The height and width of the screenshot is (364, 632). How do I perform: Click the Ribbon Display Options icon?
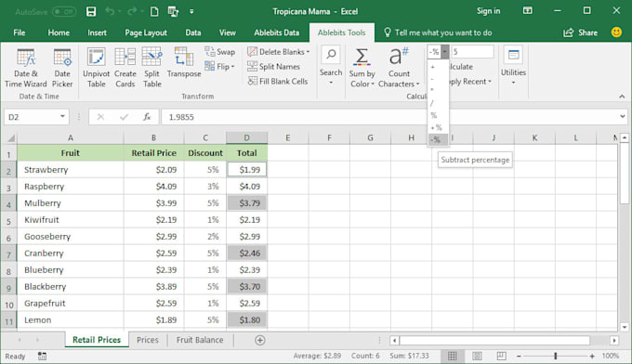click(x=527, y=11)
